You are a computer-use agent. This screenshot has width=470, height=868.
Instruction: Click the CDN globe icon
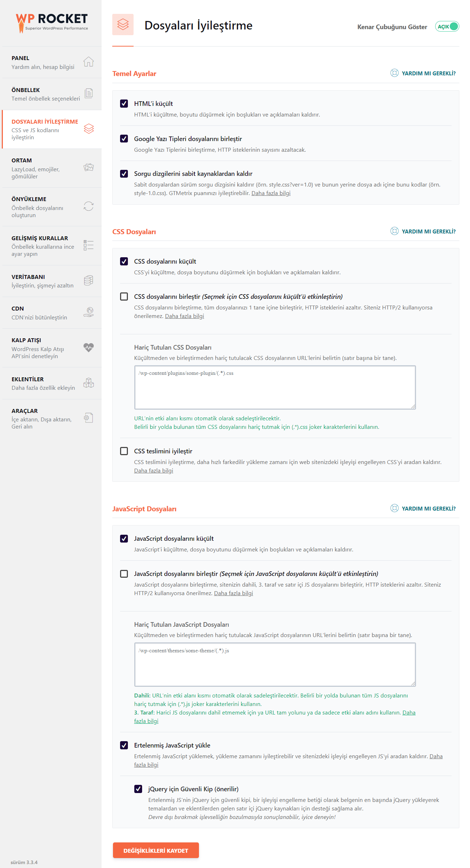(88, 312)
